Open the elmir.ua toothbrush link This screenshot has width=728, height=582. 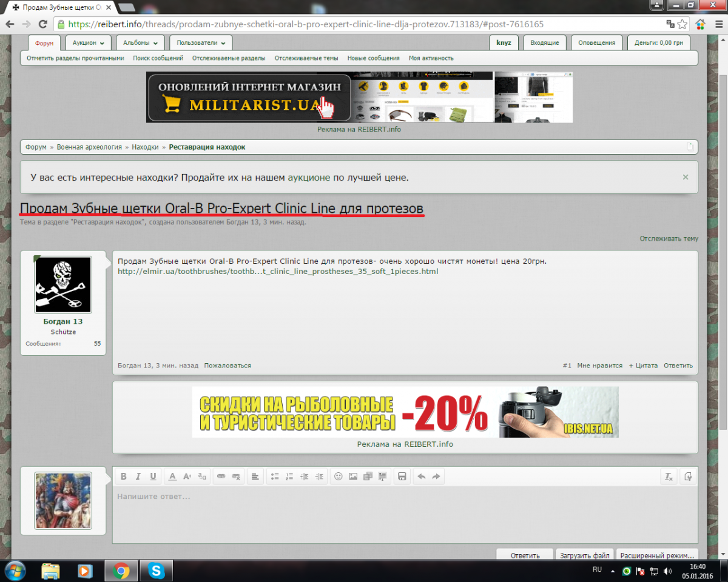[x=278, y=271]
